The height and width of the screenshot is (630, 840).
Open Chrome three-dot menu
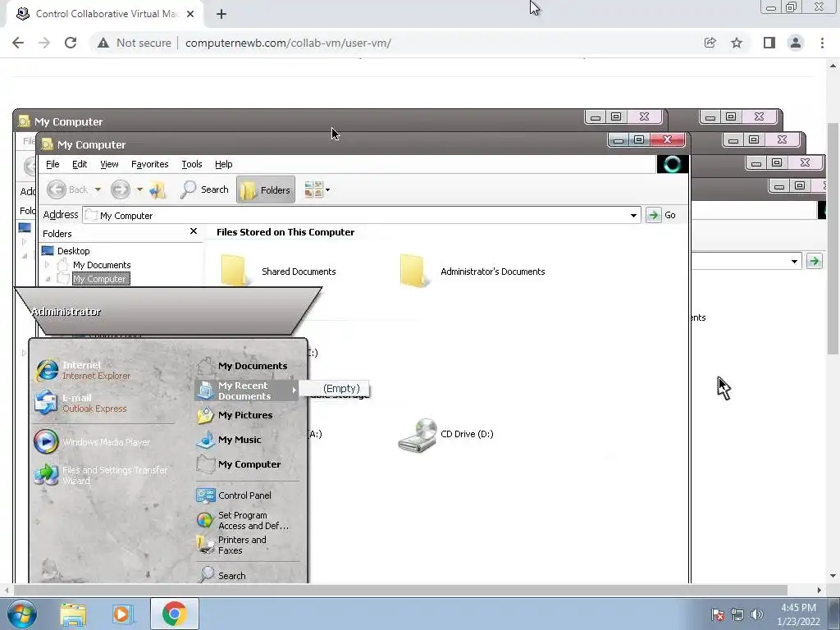(x=822, y=43)
